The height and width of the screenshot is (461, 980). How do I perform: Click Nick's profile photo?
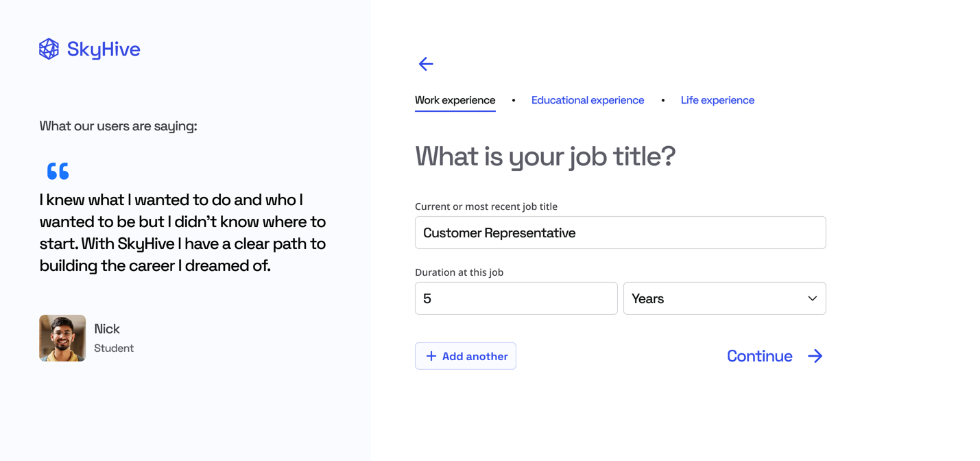62,338
